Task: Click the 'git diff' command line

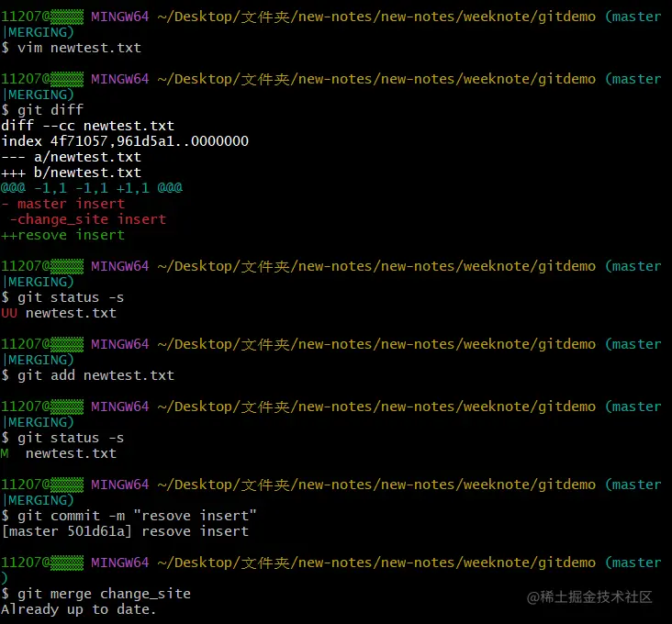Action: (42, 109)
